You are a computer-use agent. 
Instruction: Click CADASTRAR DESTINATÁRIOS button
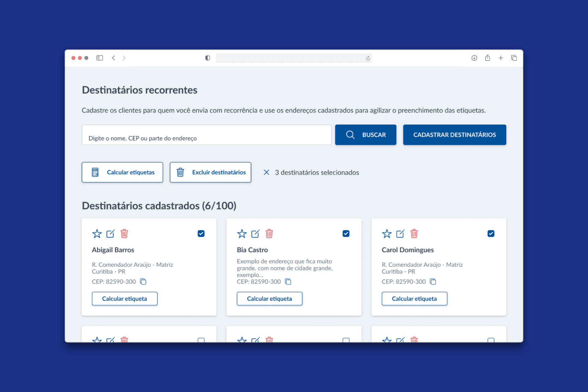(x=454, y=135)
